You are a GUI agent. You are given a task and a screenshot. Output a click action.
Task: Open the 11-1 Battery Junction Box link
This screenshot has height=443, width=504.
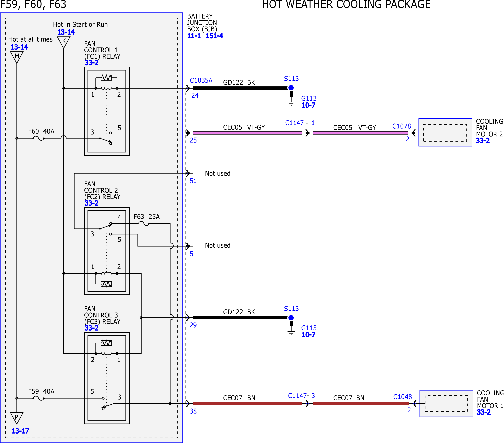tap(194, 36)
